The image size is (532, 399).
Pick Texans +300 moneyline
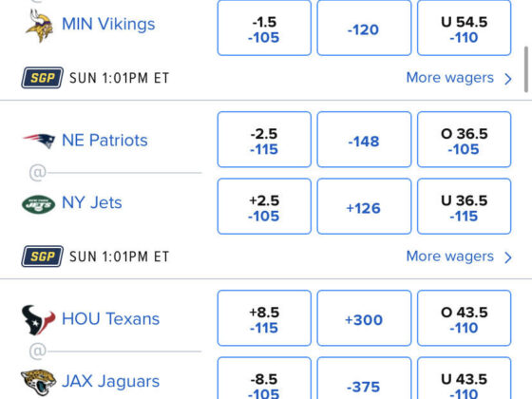(x=364, y=318)
